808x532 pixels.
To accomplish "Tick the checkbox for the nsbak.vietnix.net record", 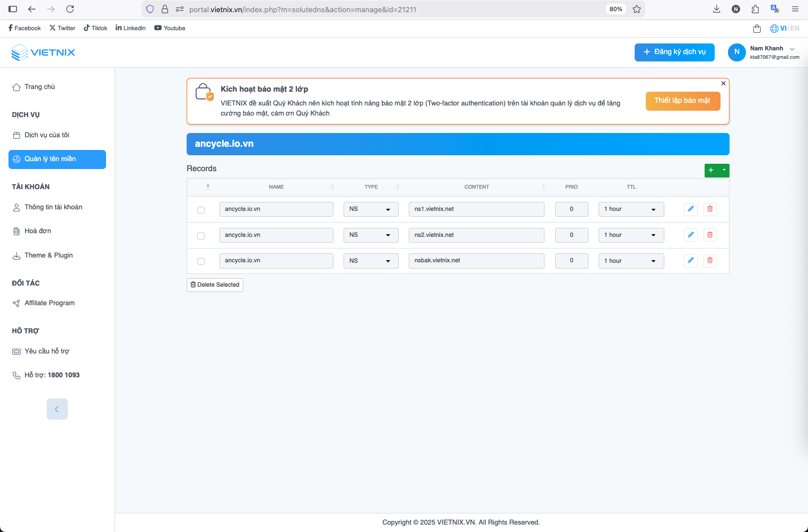I will (x=201, y=261).
